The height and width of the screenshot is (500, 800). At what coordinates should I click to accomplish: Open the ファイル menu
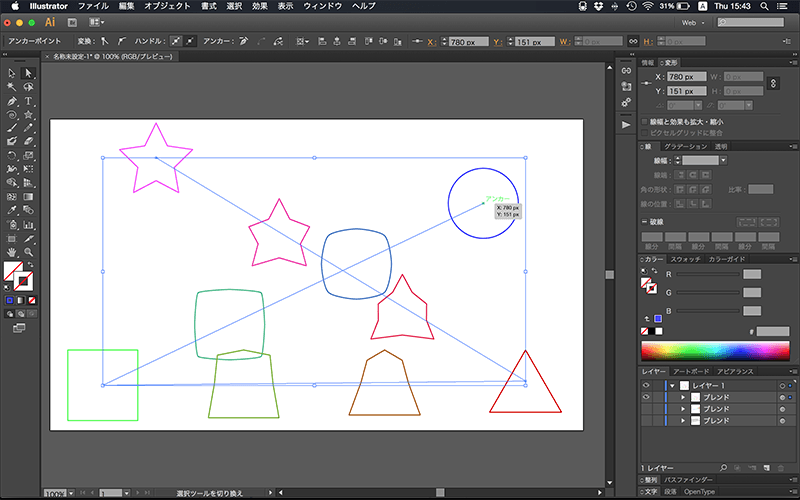[x=93, y=6]
